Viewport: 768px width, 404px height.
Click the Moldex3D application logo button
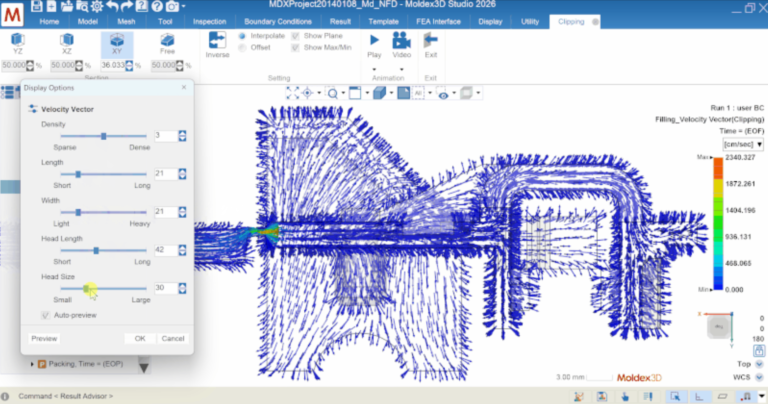12,15
